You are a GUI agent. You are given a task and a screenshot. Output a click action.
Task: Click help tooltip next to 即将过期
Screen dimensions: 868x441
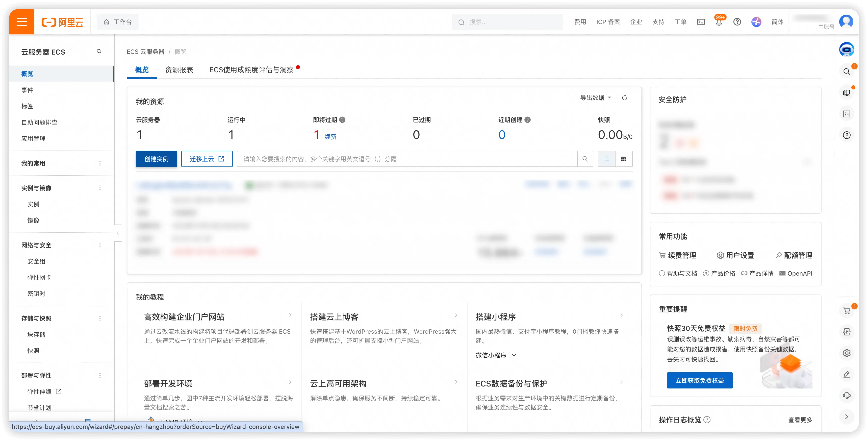342,120
